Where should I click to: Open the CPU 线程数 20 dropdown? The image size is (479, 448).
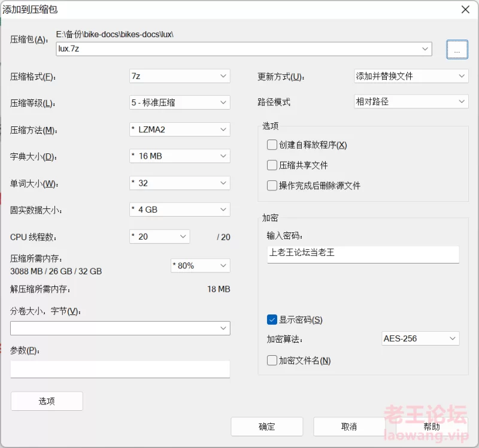[x=159, y=237]
